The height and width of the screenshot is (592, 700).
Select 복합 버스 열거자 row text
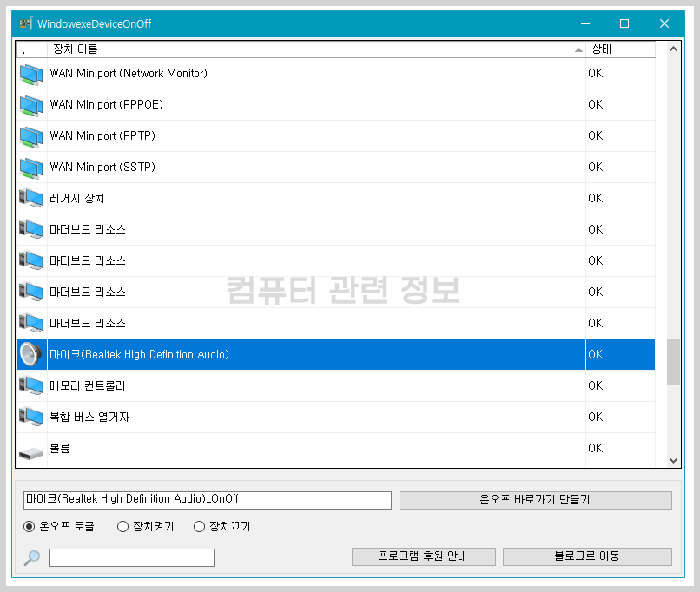(89, 417)
